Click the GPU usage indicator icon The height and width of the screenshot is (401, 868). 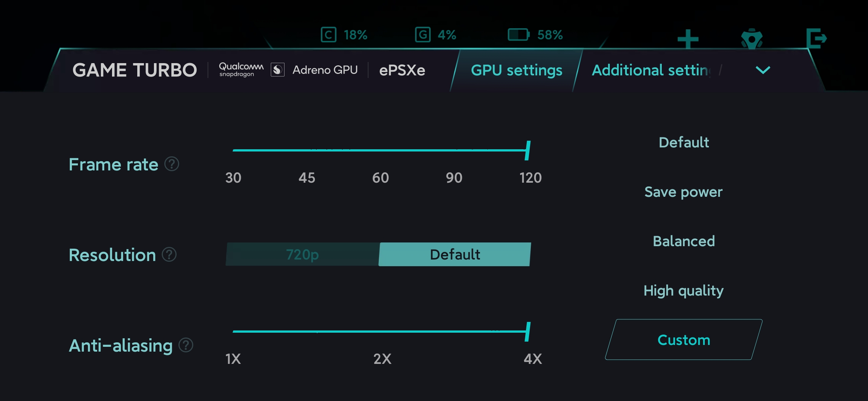tap(423, 35)
